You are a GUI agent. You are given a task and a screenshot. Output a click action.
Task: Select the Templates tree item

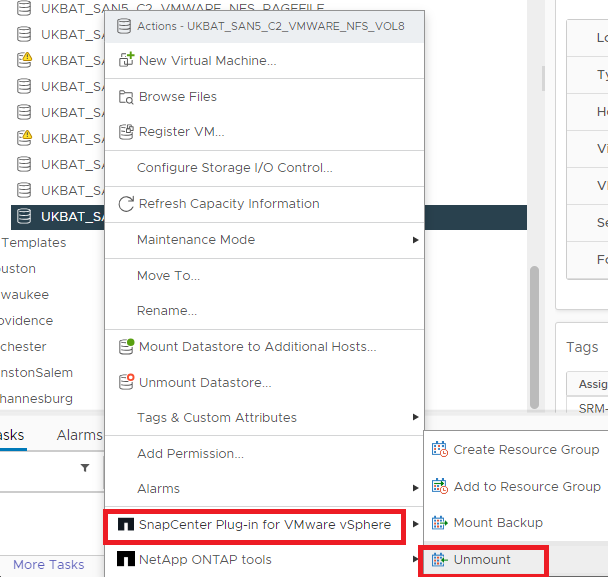pyautogui.click(x=34, y=243)
